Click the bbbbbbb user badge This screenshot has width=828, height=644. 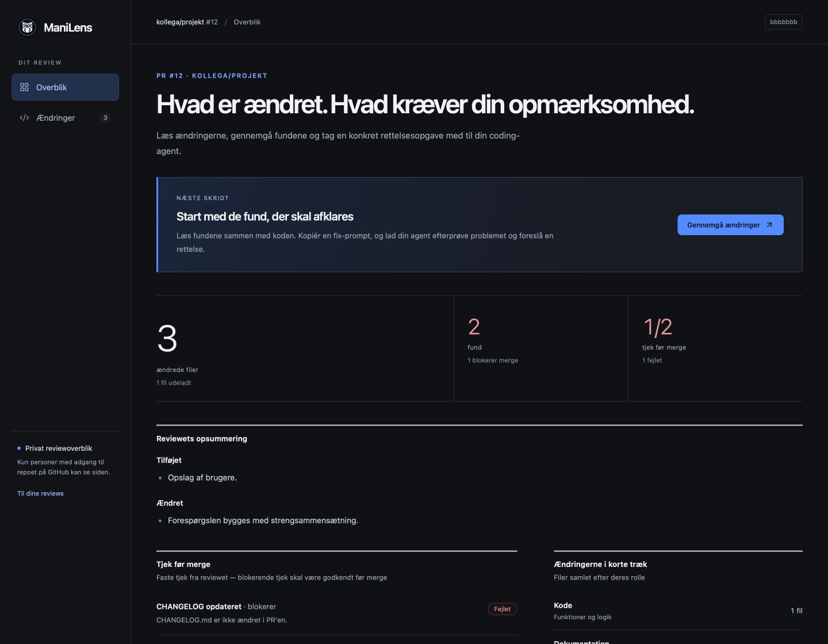pos(784,22)
